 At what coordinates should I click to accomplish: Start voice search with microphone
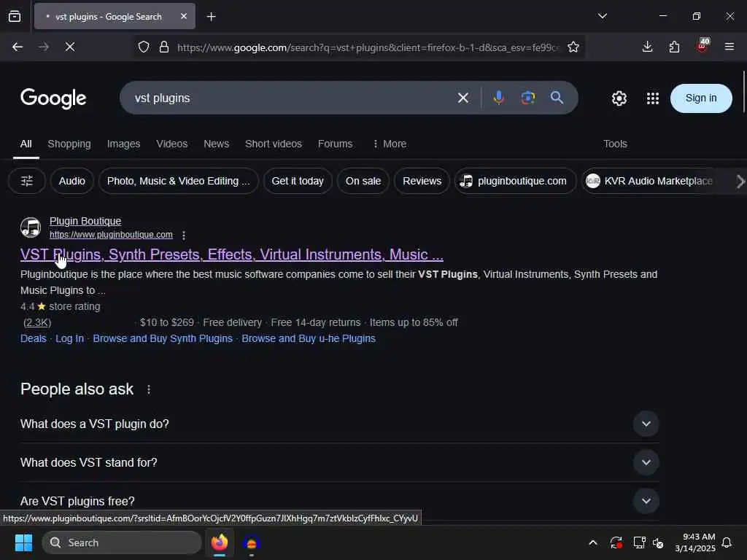pos(499,98)
